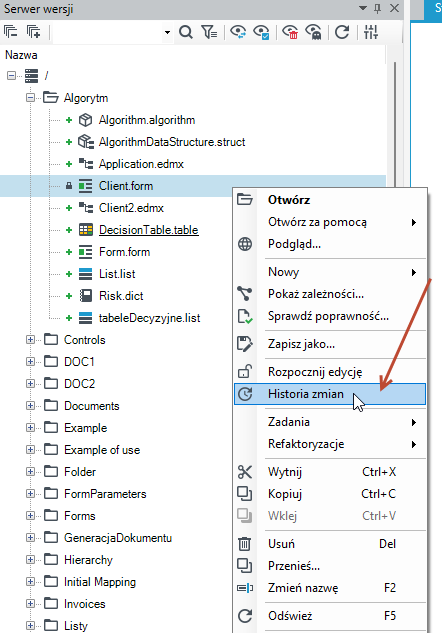Collapse the Algorytm folder

tap(30, 98)
